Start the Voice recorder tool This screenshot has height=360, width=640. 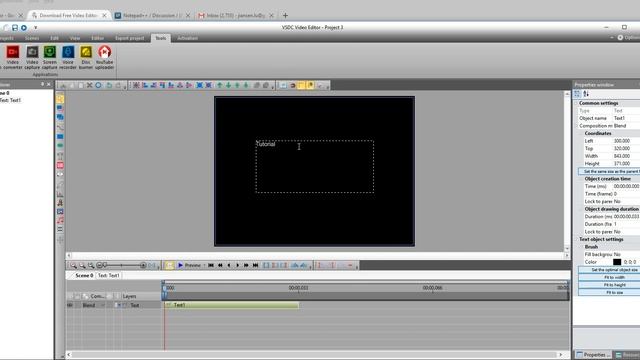point(68,57)
